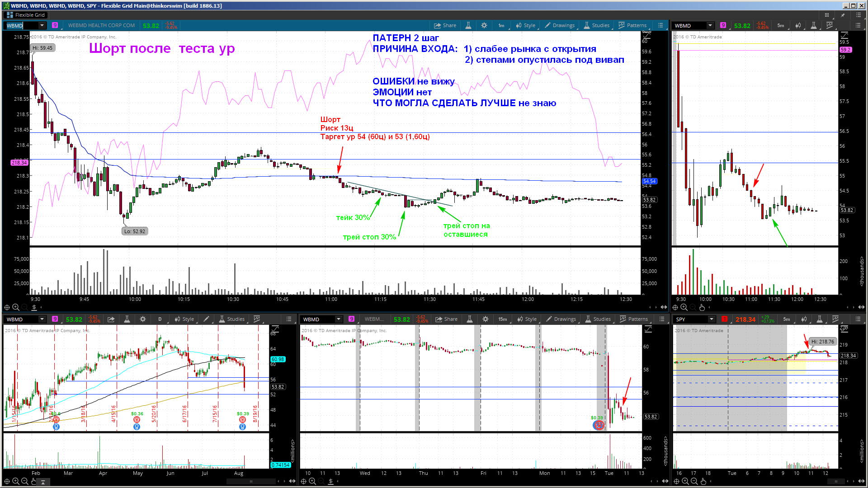This screenshot has width=868, height=488.
Task: Open the flask tool in main chart toolbar
Action: pyautogui.click(x=468, y=25)
